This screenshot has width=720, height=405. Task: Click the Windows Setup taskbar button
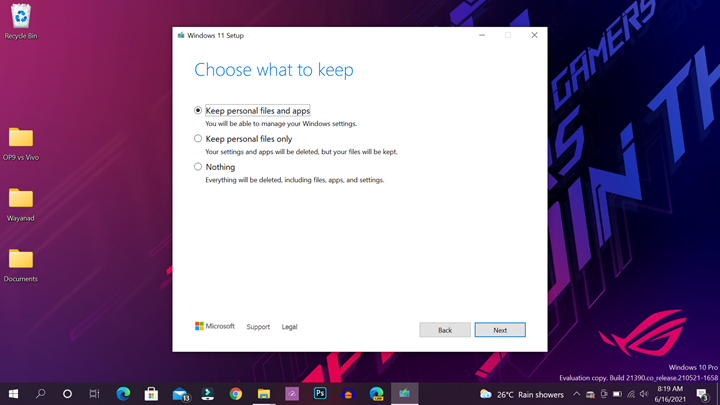[405, 394]
